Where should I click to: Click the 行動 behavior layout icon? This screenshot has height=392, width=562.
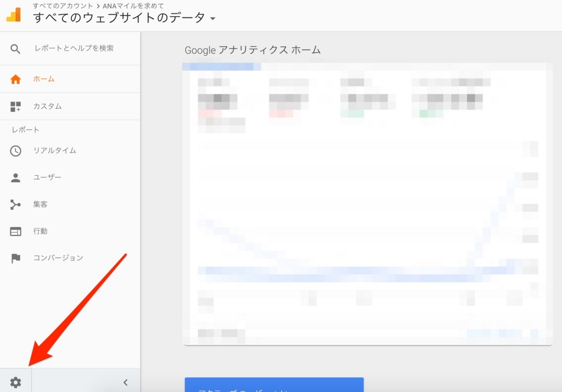click(x=15, y=231)
